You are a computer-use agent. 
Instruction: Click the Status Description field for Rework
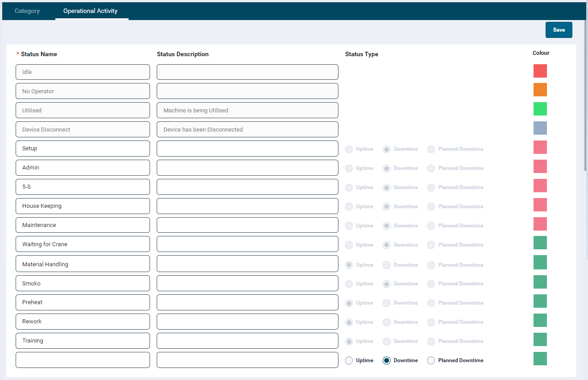pos(247,322)
